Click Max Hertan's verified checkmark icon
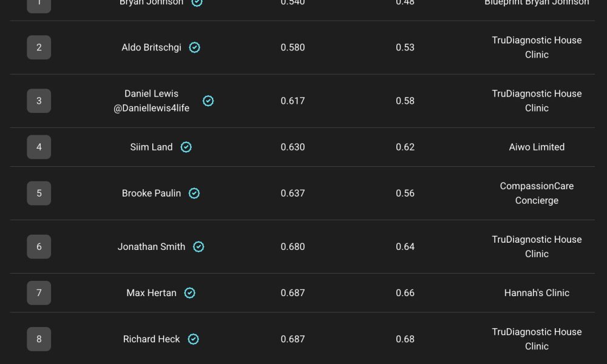The width and height of the screenshot is (607, 364). [x=190, y=292]
